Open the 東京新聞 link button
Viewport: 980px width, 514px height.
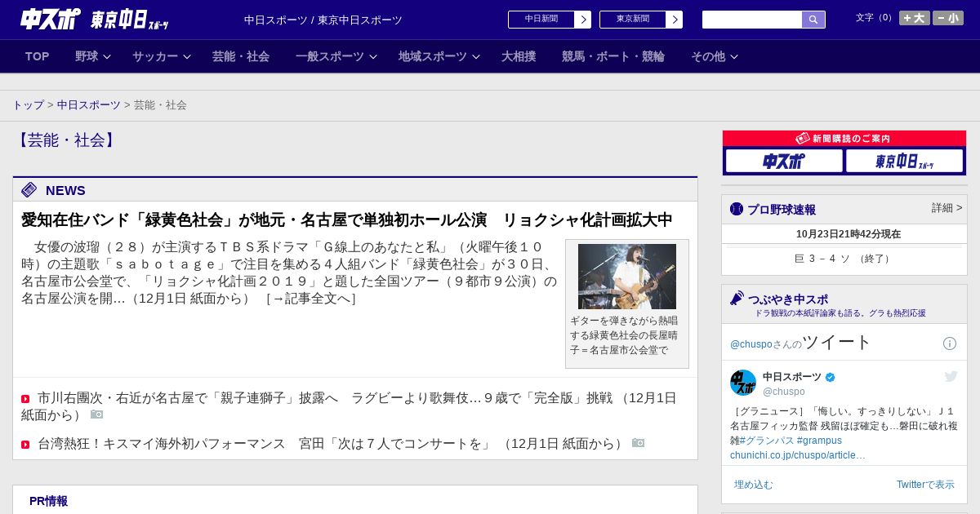633,20
